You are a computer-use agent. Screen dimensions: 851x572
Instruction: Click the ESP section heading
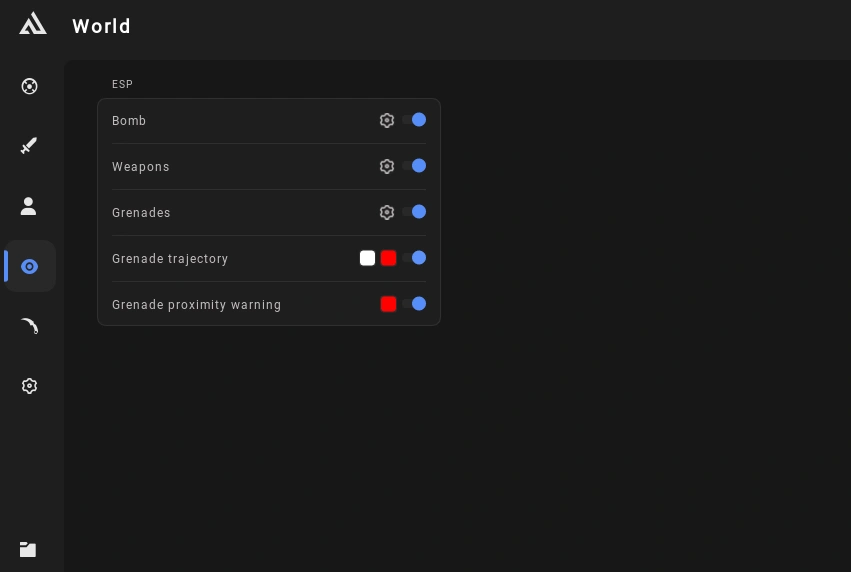pos(122,84)
